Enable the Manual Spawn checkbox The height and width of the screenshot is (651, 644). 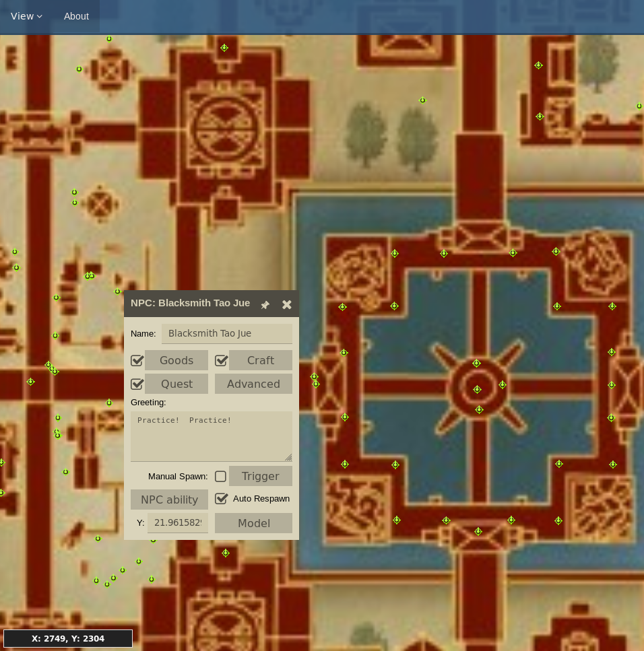pos(220,476)
